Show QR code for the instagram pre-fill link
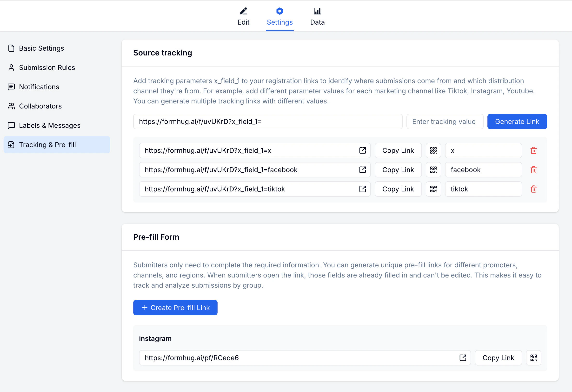Viewport: 572px width, 392px height. pyautogui.click(x=534, y=358)
